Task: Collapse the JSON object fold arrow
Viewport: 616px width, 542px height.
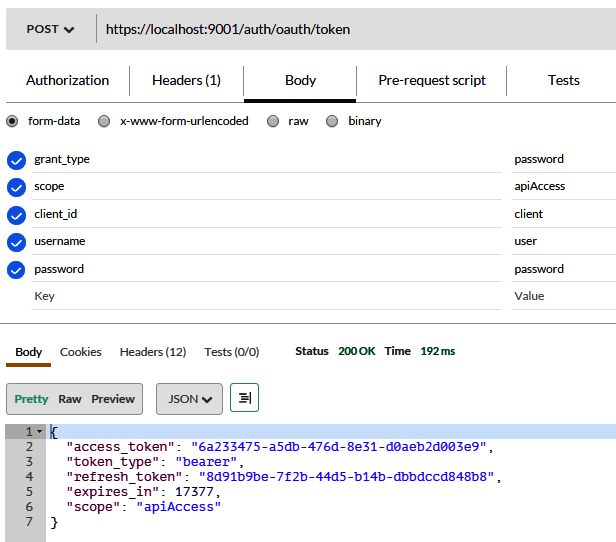Action: point(39,432)
